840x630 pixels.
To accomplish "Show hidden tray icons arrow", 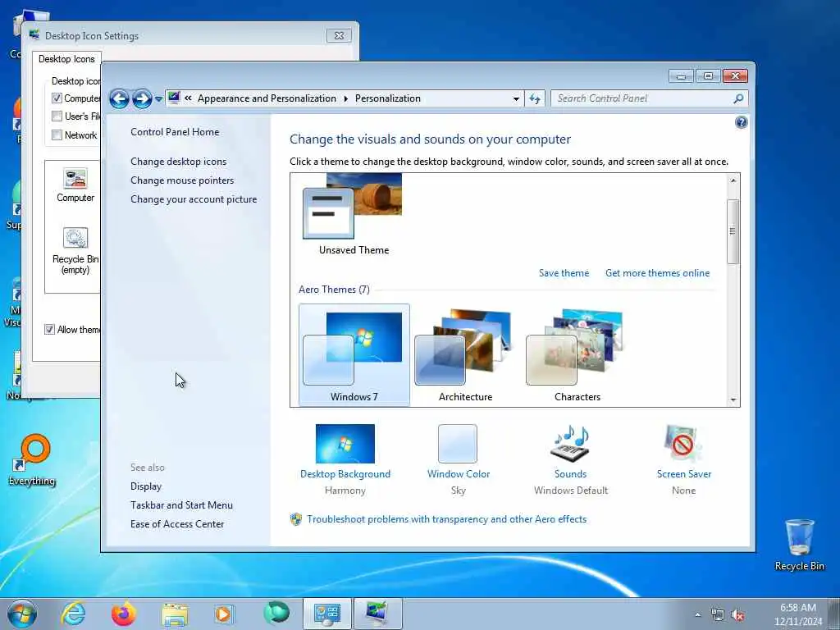I will 697,615.
